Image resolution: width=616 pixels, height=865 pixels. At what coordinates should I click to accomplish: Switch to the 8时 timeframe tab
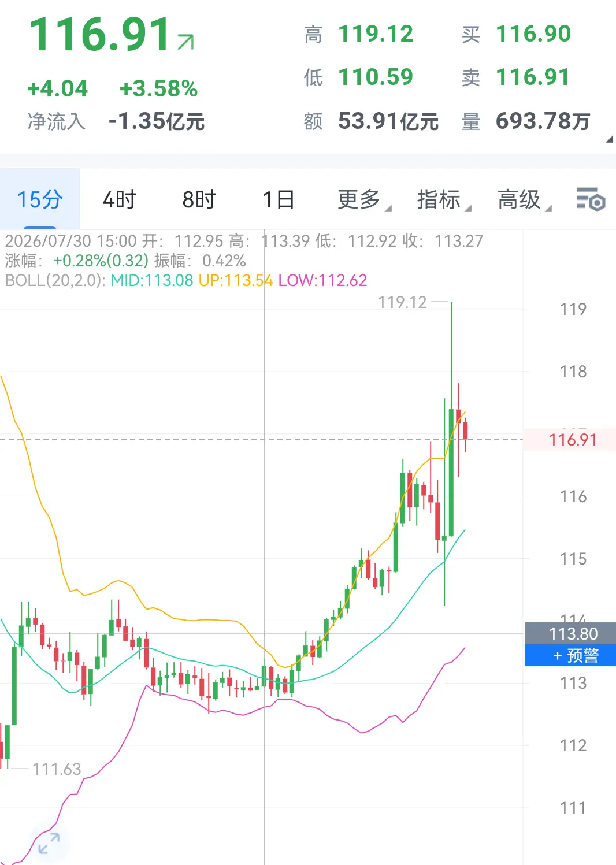(199, 199)
